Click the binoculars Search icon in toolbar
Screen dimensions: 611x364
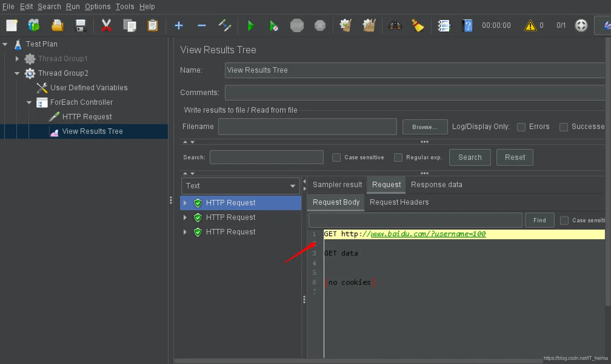click(395, 26)
